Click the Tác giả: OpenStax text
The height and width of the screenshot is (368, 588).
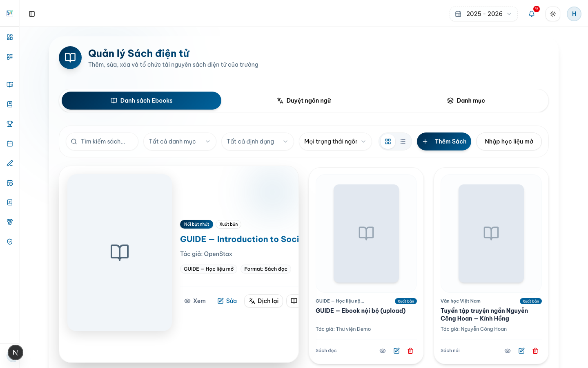coord(206,254)
